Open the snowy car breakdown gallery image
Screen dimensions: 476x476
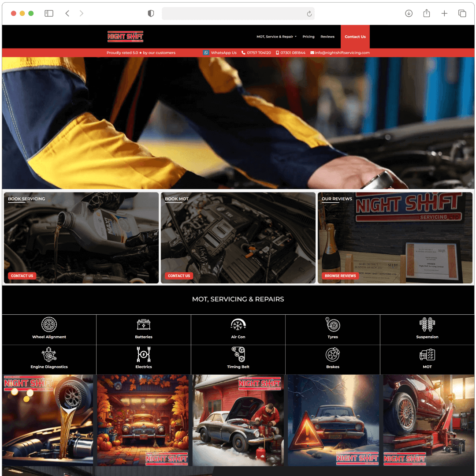333,420
